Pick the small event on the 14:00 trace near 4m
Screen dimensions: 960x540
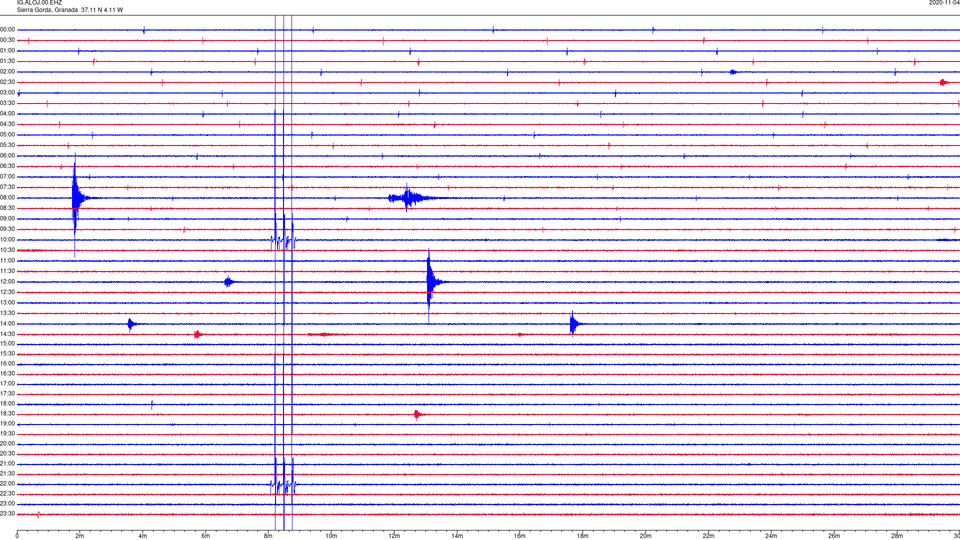(131, 324)
